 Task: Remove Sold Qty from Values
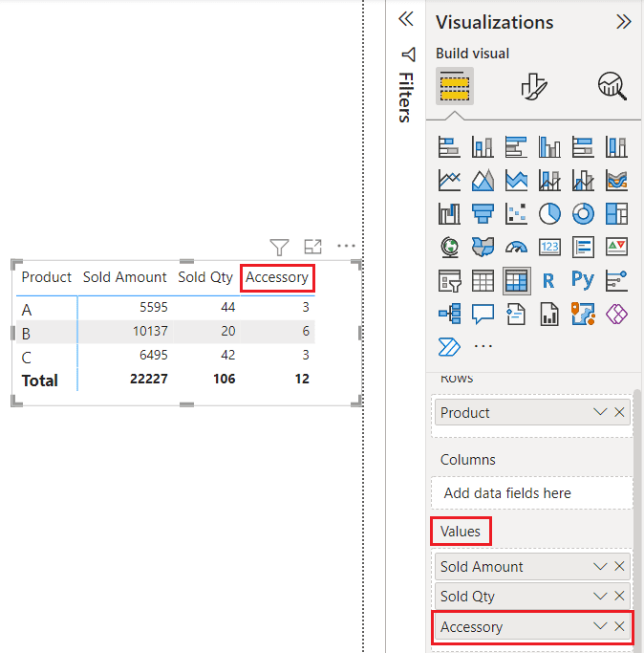[x=619, y=596]
